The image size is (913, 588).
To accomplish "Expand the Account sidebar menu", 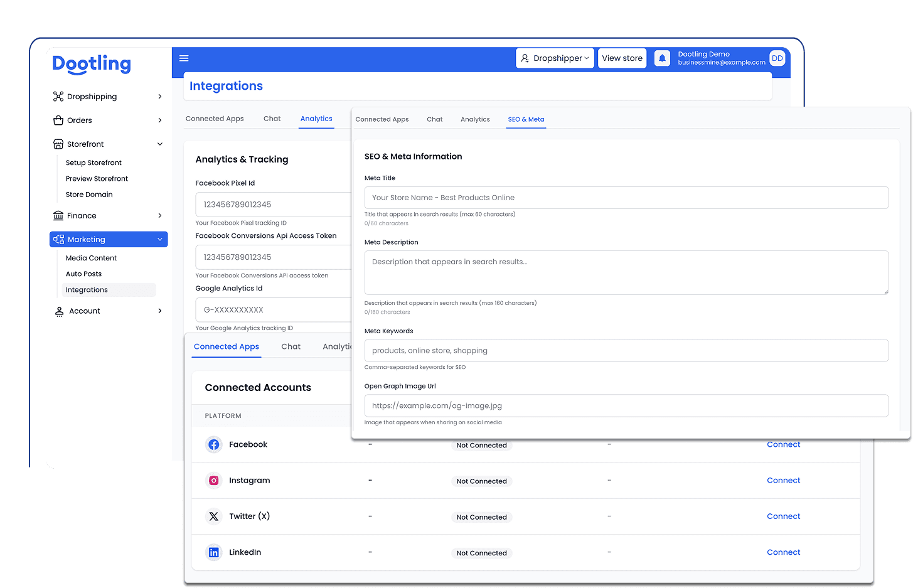I will point(108,311).
